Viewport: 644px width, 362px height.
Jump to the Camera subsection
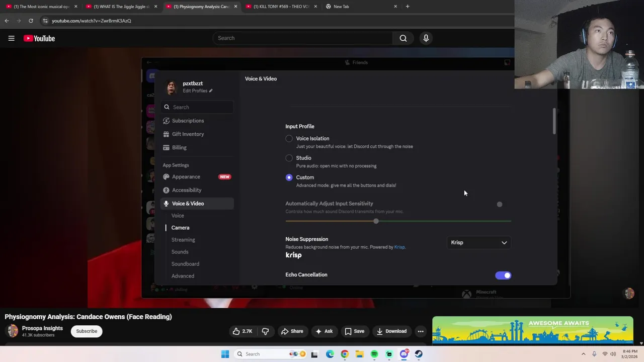coord(180,228)
